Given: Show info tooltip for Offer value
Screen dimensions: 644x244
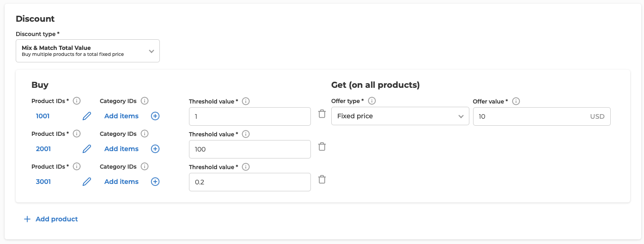Looking at the screenshot, I should 516,101.
